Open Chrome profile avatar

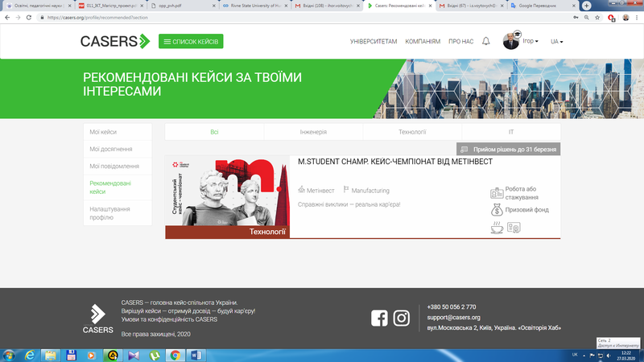tap(625, 18)
